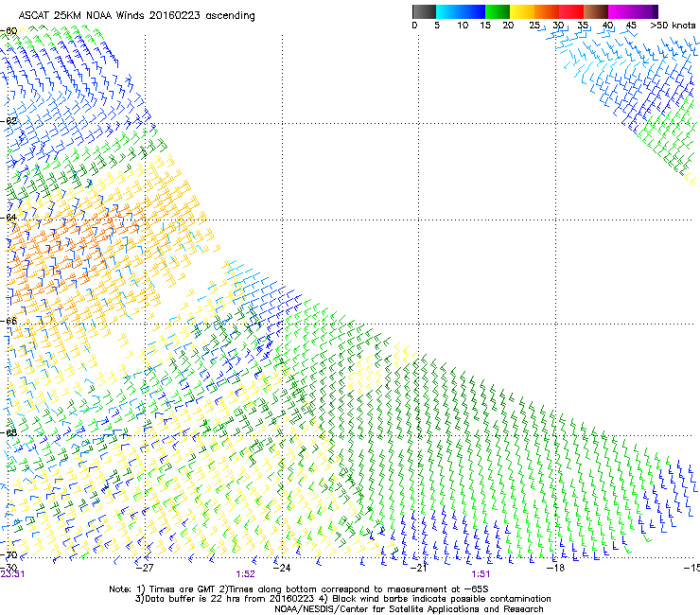The image size is (700, 615).
Task: Click the '-27' longitude label
Action: pyautogui.click(x=145, y=568)
